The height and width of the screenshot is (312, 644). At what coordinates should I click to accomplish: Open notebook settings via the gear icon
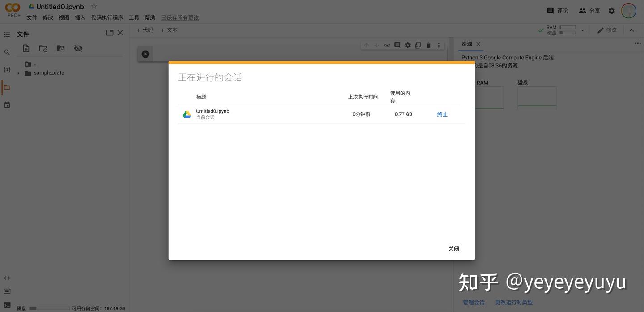tap(610, 10)
